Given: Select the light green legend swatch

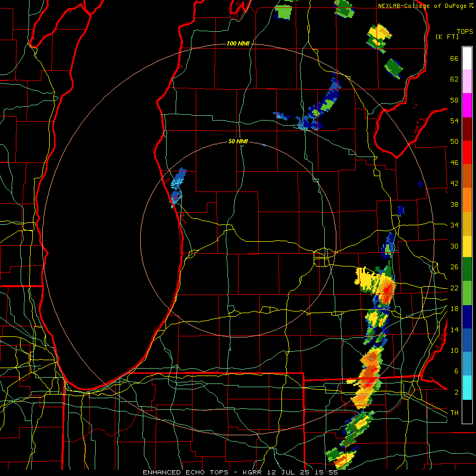Looking at the screenshot, I should (467, 293).
